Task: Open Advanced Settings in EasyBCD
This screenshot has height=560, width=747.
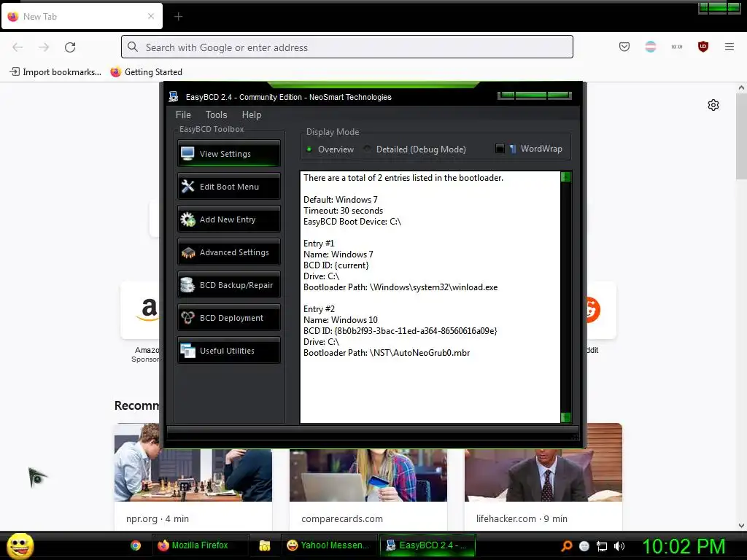Action: pos(228,252)
